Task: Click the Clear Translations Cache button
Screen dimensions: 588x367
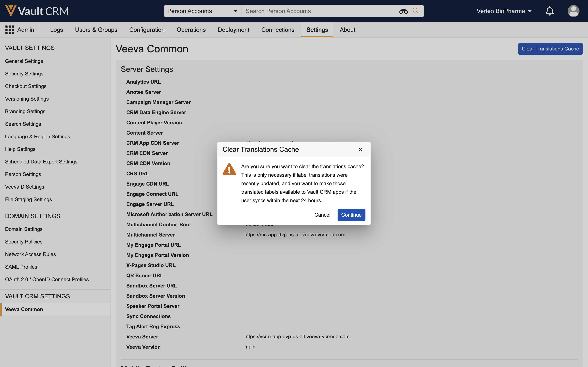Action: [x=550, y=49]
